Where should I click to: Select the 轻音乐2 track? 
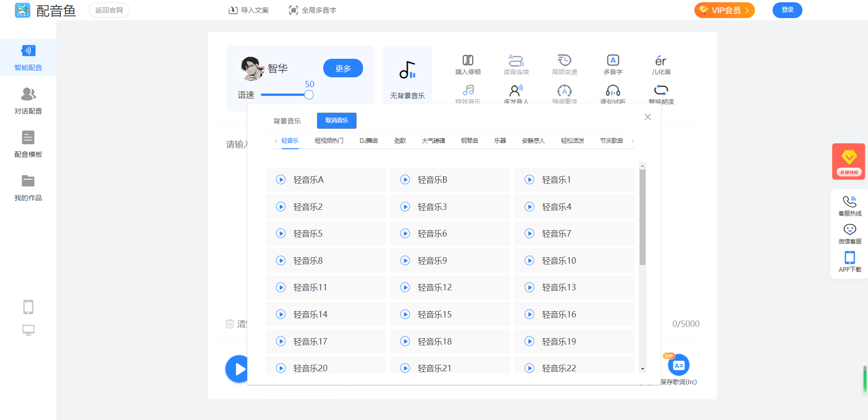pyautogui.click(x=326, y=207)
